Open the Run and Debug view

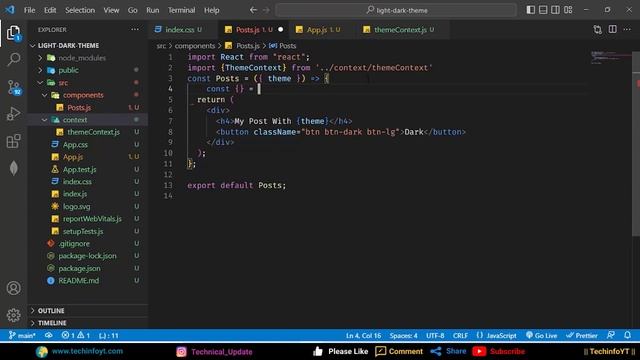(x=13, y=114)
